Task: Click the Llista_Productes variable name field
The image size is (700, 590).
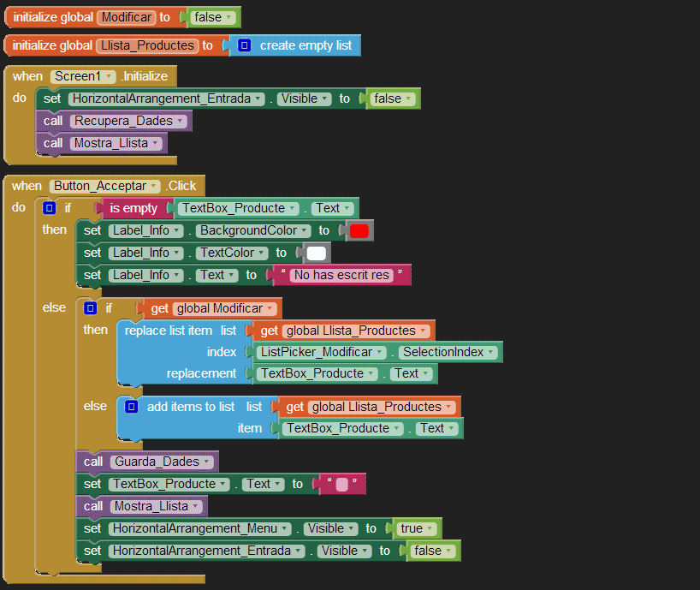Action: 144,45
